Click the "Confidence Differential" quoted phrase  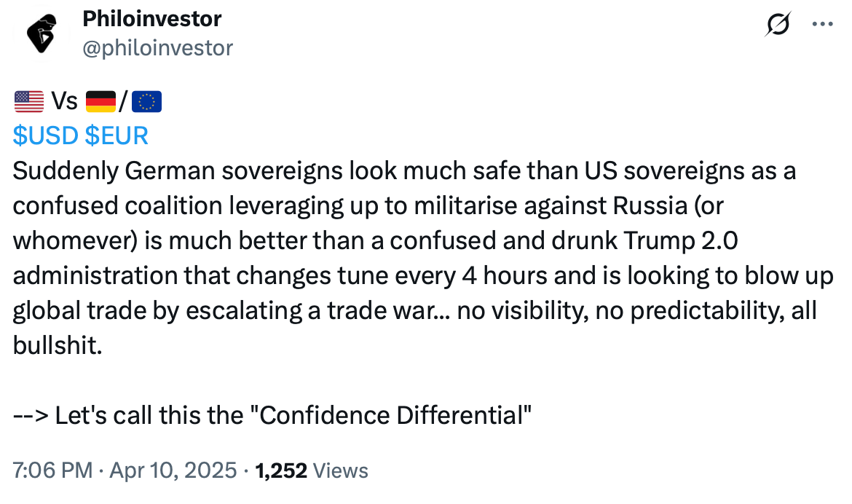coord(395,415)
